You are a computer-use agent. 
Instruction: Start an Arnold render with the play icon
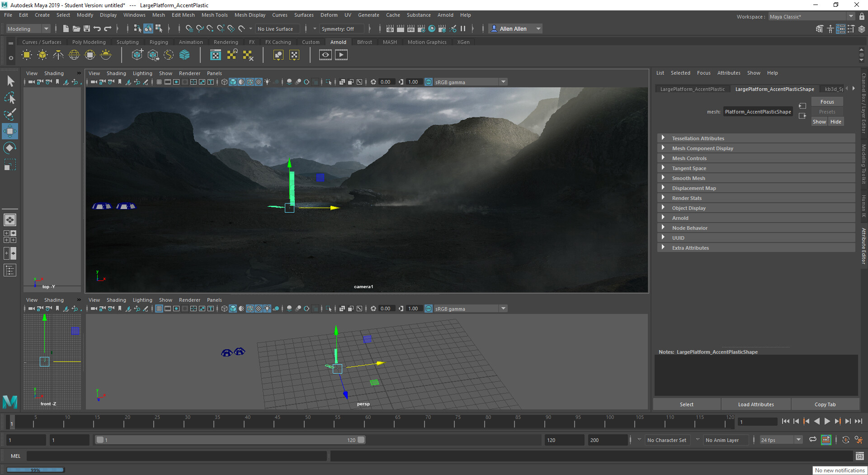[341, 55]
